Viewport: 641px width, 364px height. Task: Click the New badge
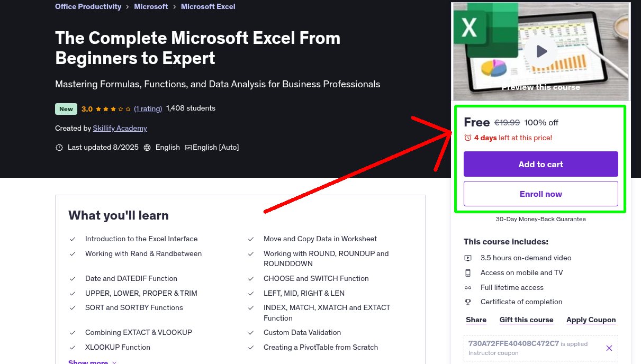tap(66, 109)
